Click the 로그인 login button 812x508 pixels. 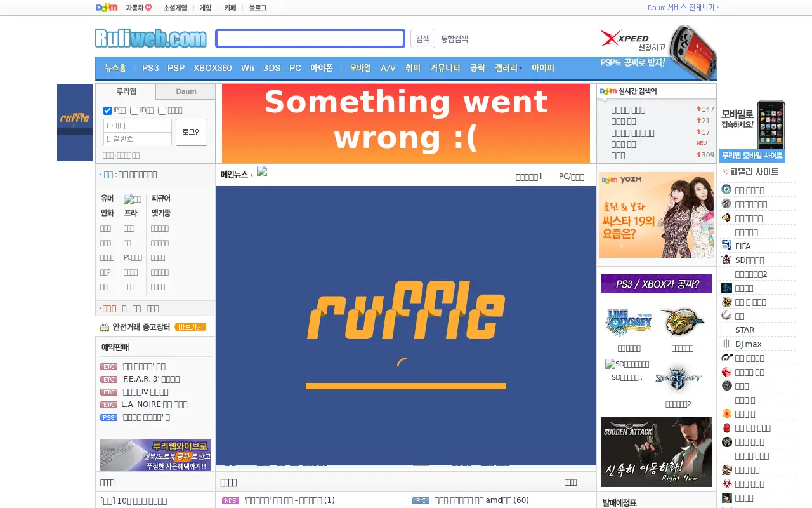click(192, 132)
